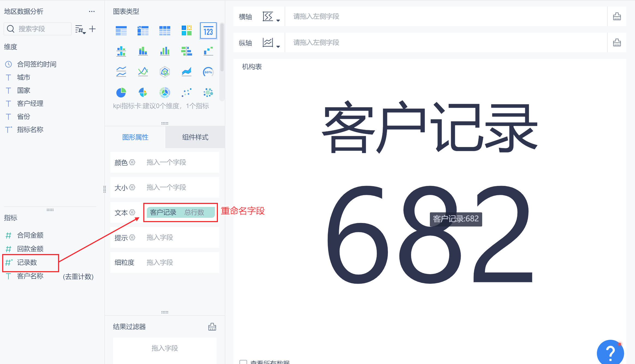Toggle the view all data checkbox
The width and height of the screenshot is (635, 364).
point(243,362)
